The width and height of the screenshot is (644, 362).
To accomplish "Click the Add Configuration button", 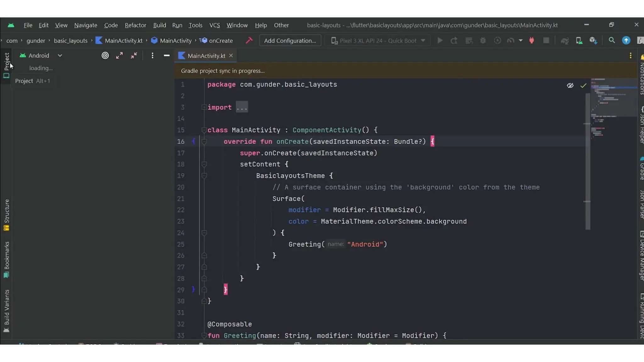I will [x=290, y=41].
